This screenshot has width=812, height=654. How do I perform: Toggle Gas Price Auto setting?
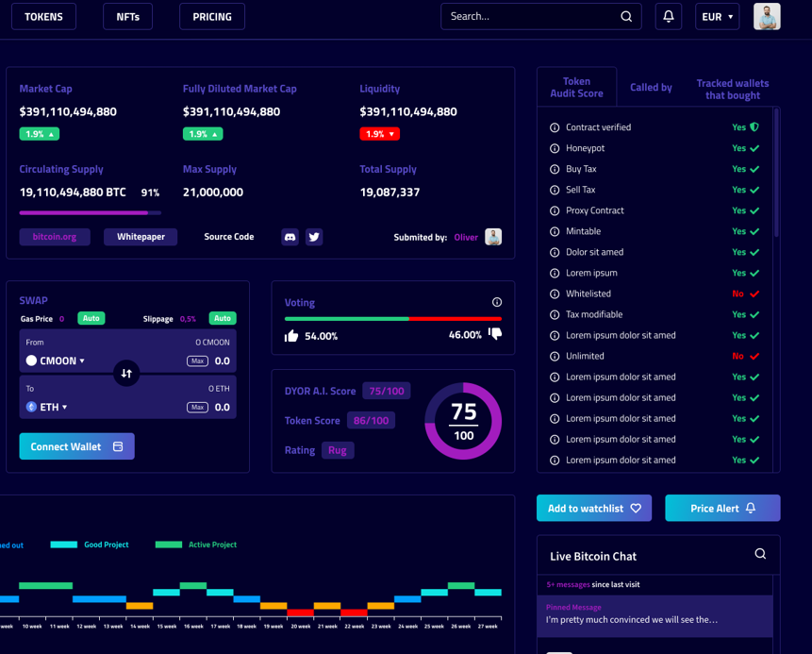[91, 318]
